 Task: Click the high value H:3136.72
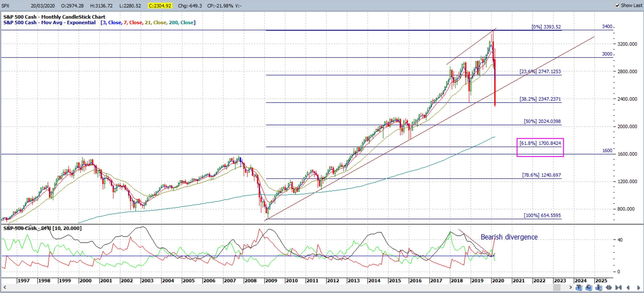[x=101, y=6]
